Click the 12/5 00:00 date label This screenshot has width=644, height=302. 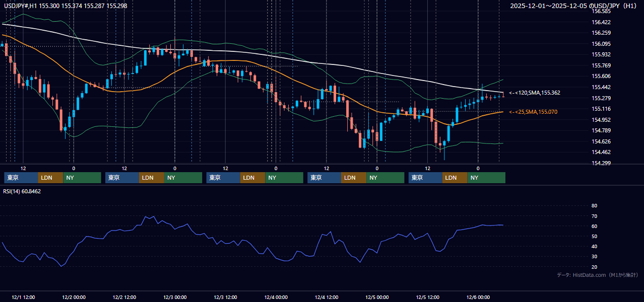pos(377,297)
